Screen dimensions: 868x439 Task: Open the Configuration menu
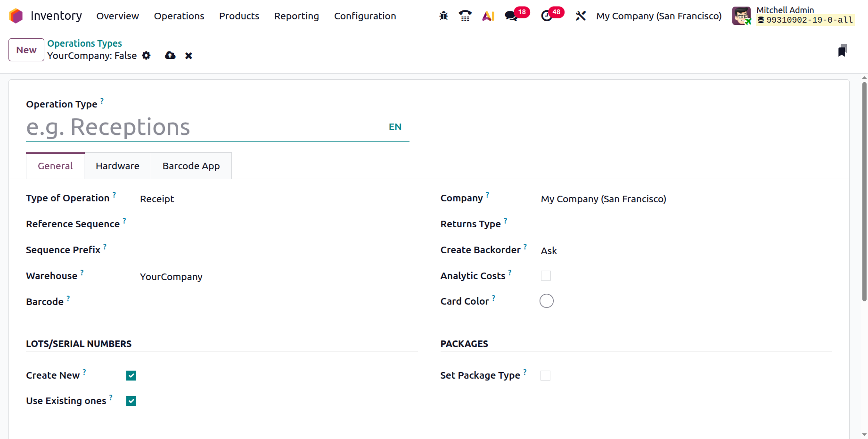[x=365, y=16]
